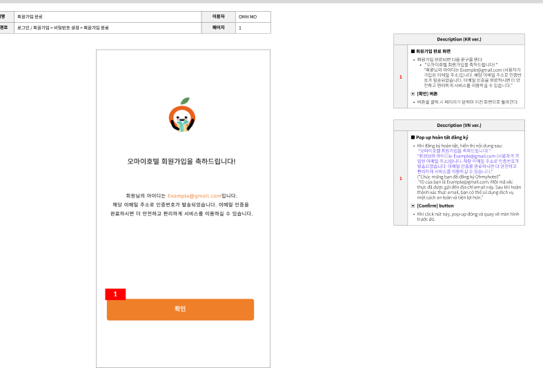The image size is (543, 392).
Task: Click the line 완료하시면 더 안전하고 편리하게 서비스를
Action: [x=181, y=214]
